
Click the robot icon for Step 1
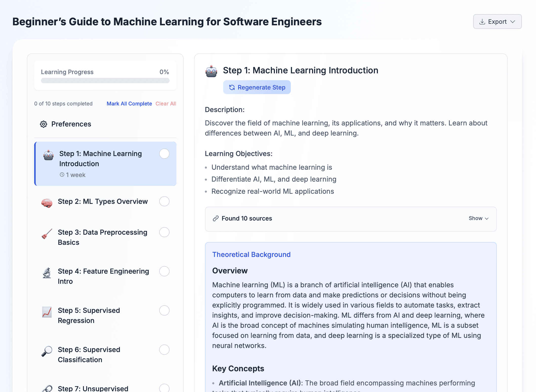(x=48, y=155)
